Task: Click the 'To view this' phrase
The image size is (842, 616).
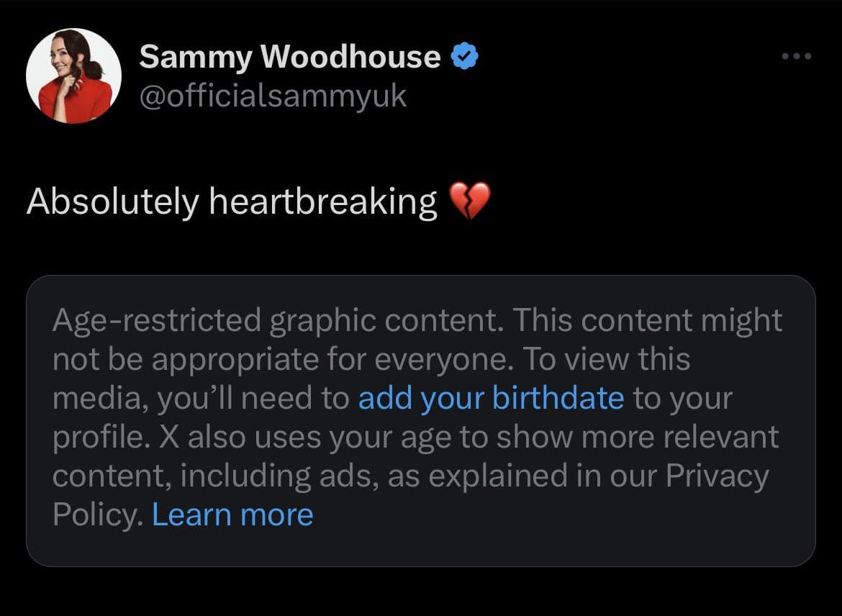Action: point(606,359)
